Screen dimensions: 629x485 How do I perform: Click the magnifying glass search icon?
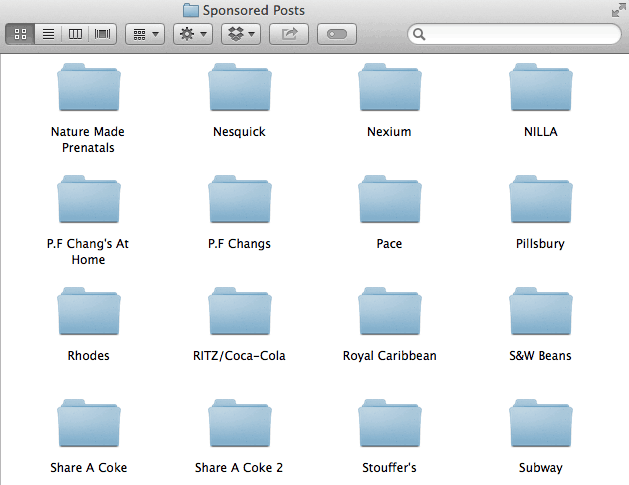pyautogui.click(x=419, y=34)
